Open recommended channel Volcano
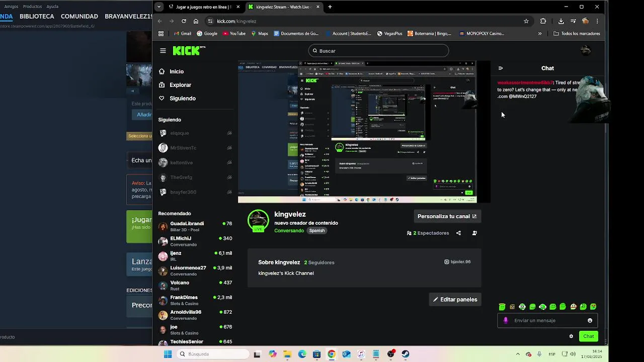This screenshot has width=644, height=362. pos(195,286)
